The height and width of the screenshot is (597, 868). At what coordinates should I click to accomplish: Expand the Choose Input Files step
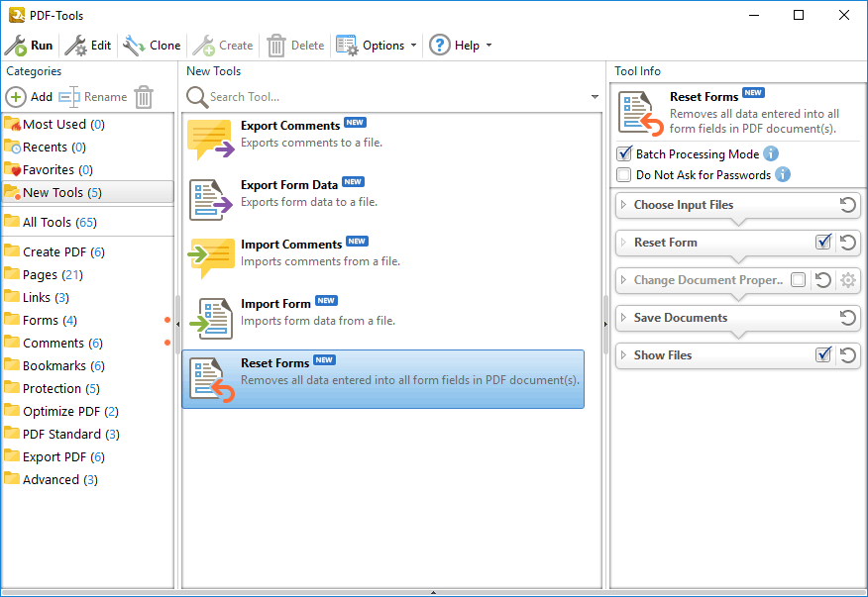point(624,205)
